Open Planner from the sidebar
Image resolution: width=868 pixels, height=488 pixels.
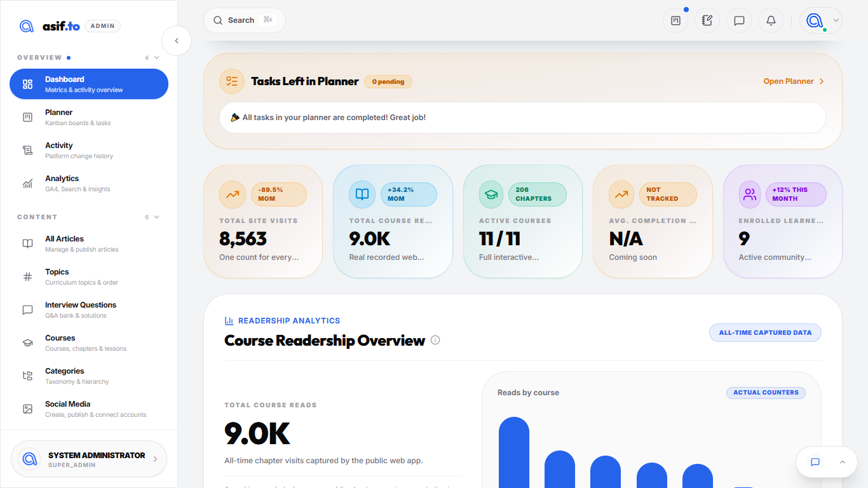(89, 117)
